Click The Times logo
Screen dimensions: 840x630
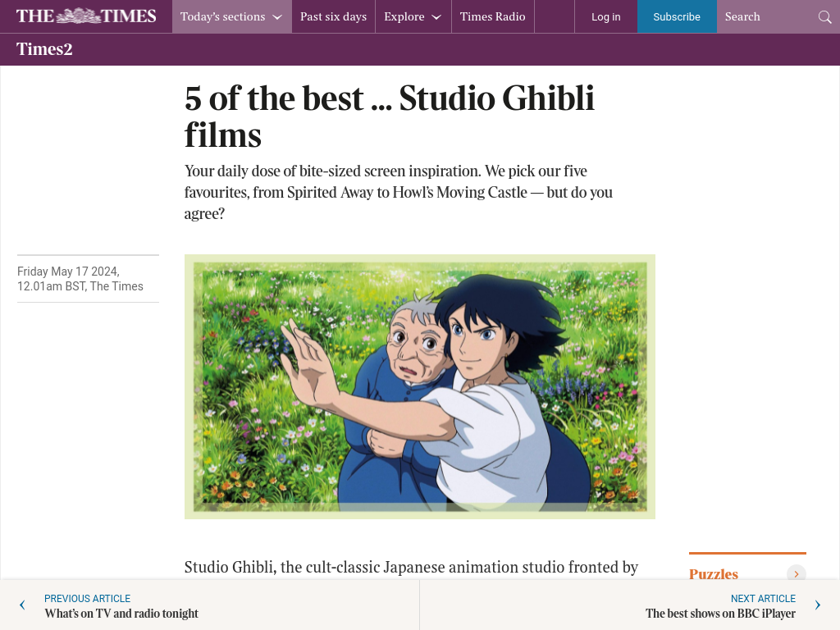pyautogui.click(x=86, y=16)
